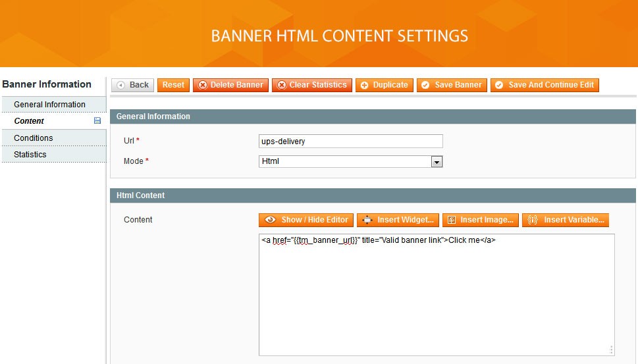Screen dimensions: 638x364
Task: Open the General Information sidebar tab
Action: tap(50, 105)
